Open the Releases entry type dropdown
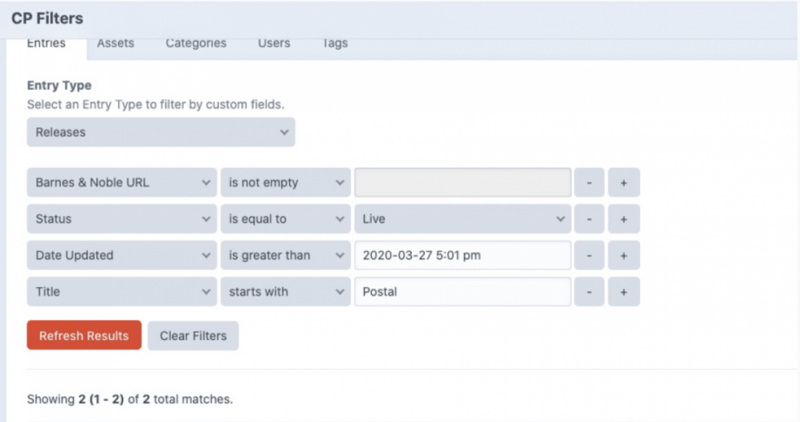800x422 pixels. tap(161, 131)
